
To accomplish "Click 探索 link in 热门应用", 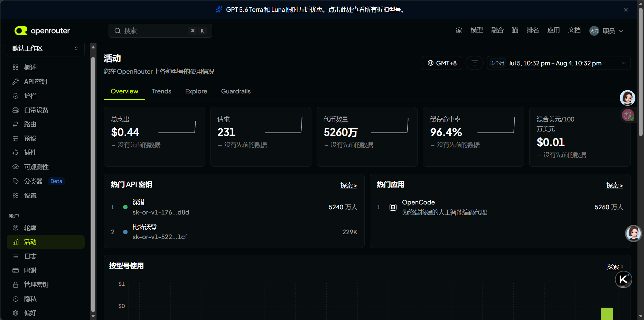I will [x=615, y=185].
